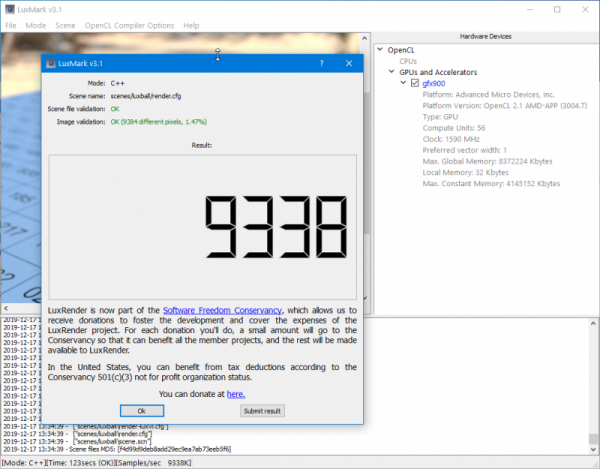Open the Help menu
The width and height of the screenshot is (600, 469).
pos(191,25)
